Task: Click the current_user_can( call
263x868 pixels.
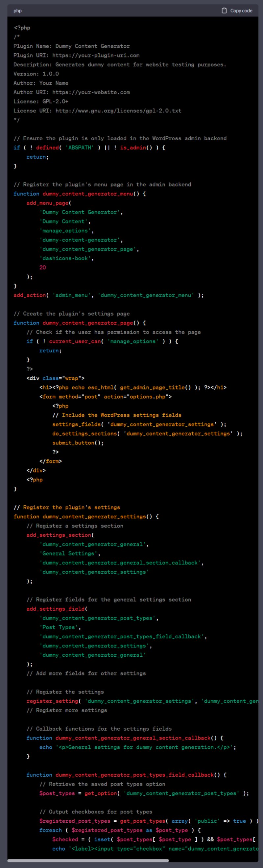Action: pyautogui.click(x=77, y=341)
